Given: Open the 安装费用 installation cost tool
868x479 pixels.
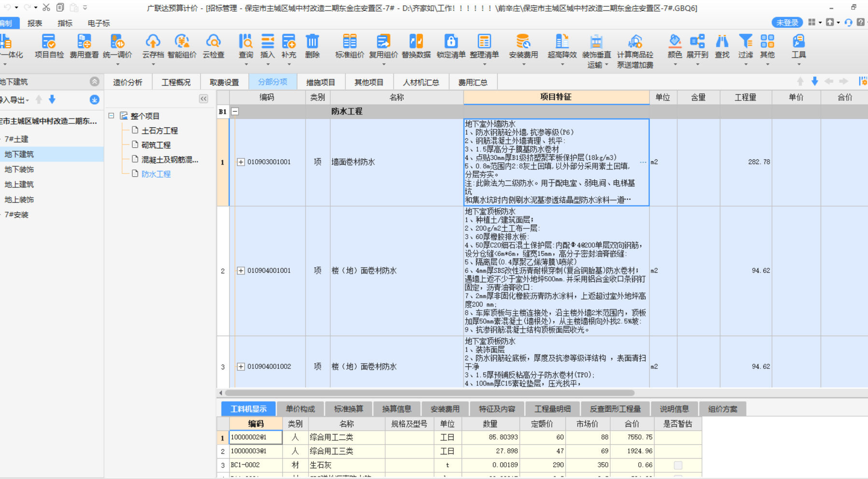Looking at the screenshot, I should [523, 47].
